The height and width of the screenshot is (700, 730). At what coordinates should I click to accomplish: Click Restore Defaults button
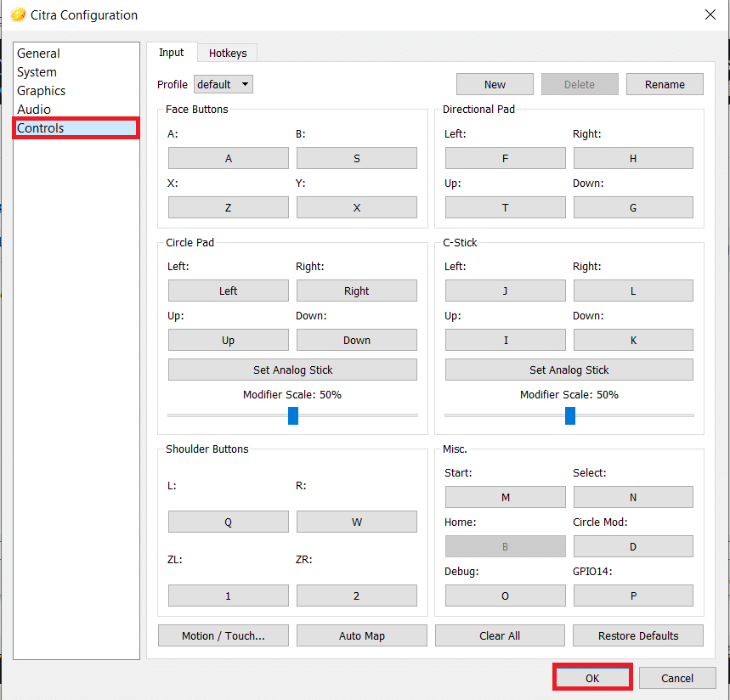tap(638, 635)
